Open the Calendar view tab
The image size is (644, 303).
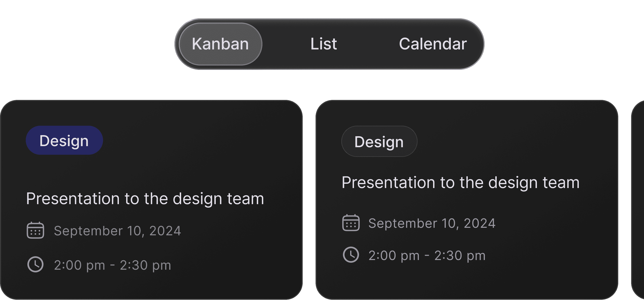(433, 44)
